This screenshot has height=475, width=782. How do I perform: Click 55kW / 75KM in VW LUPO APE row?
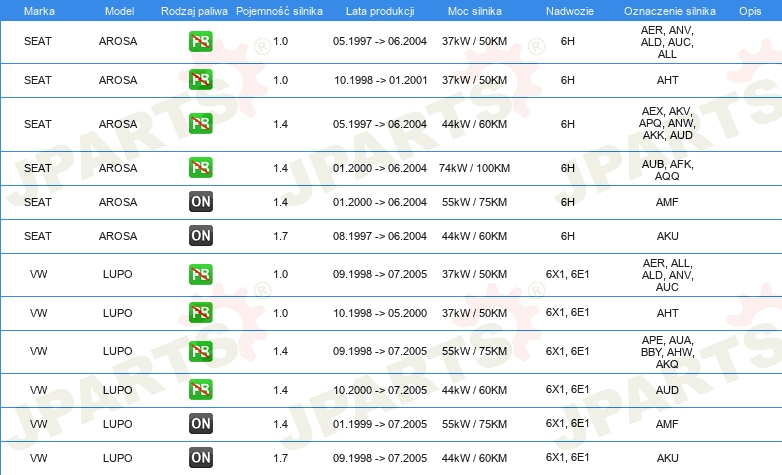(x=474, y=351)
